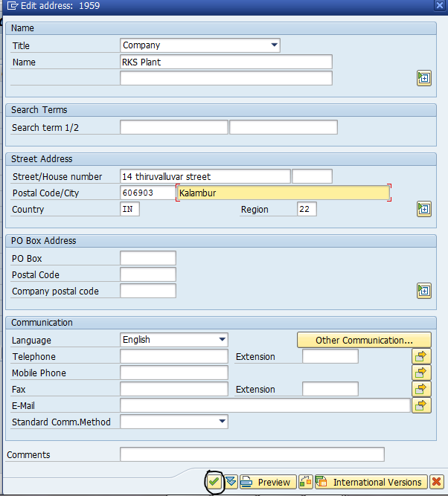Expand more PO Box Address fields
This screenshot has width=448, height=496.
(x=424, y=291)
